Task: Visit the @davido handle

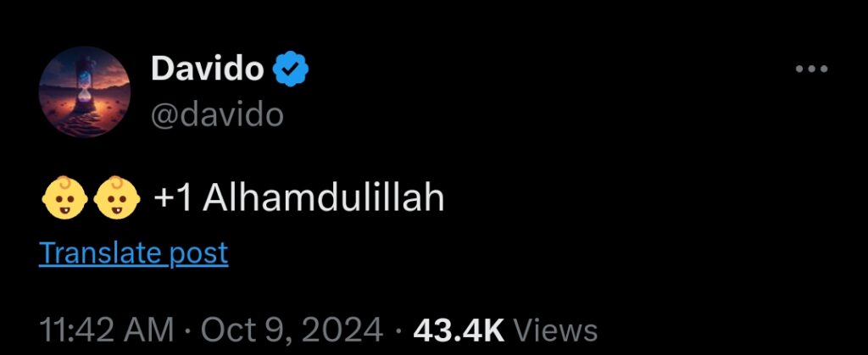Action: [x=217, y=115]
